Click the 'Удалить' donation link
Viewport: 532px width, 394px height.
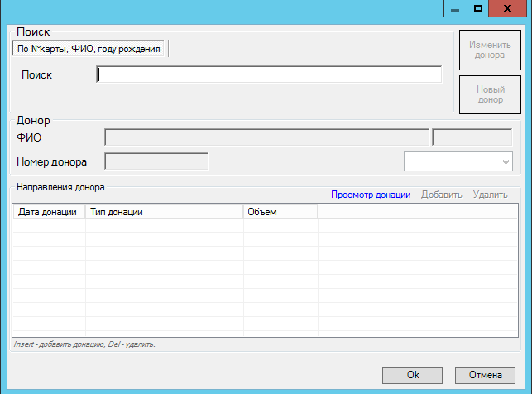[x=490, y=195]
